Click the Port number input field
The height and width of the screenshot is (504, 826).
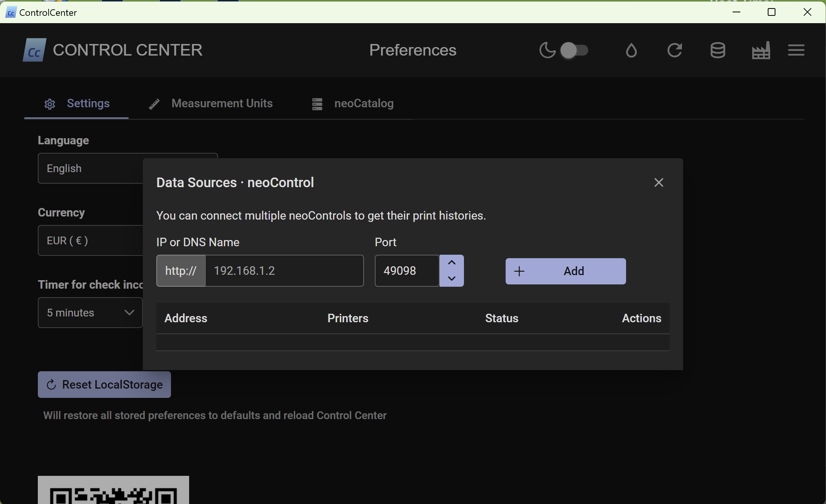(x=407, y=271)
